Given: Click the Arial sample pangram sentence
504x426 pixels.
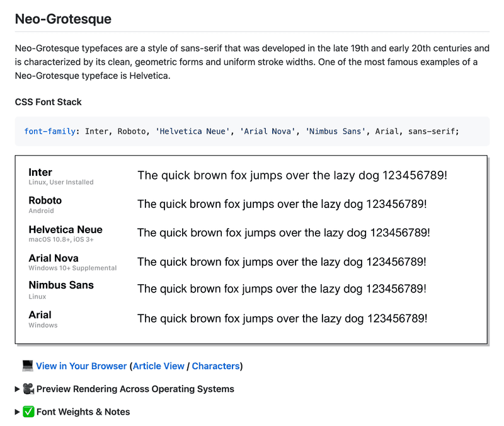Looking at the screenshot, I should point(282,319).
